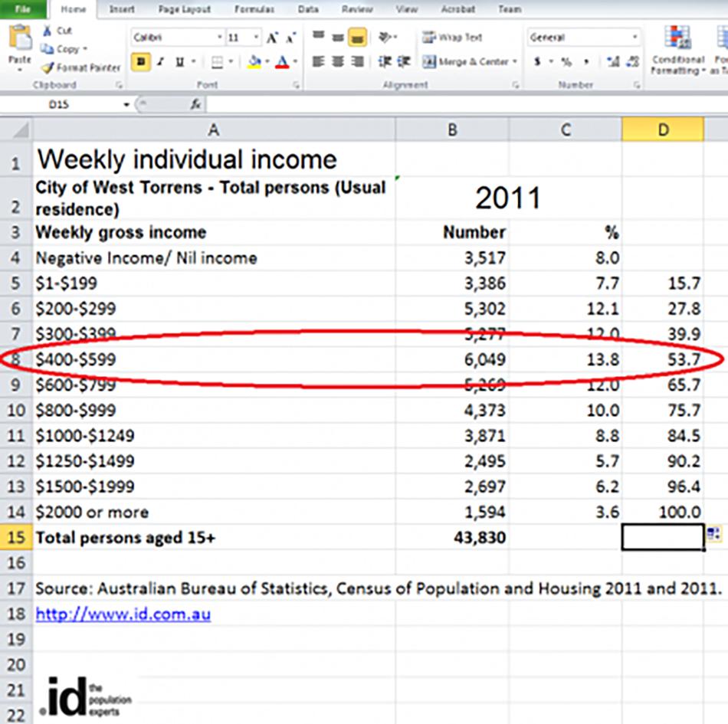This screenshot has width=728, height=724.
Task: Select row 15 header
Action: tap(16, 537)
